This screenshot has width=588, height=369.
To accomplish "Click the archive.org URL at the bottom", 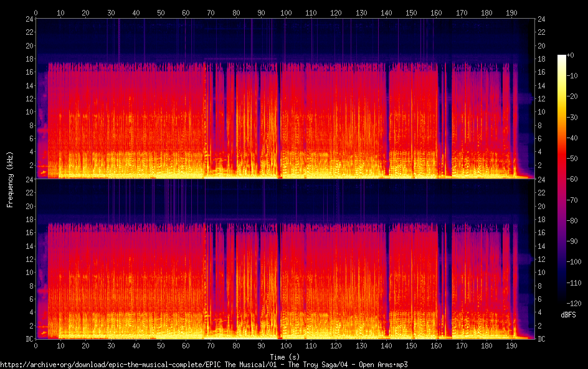I will pos(204,364).
